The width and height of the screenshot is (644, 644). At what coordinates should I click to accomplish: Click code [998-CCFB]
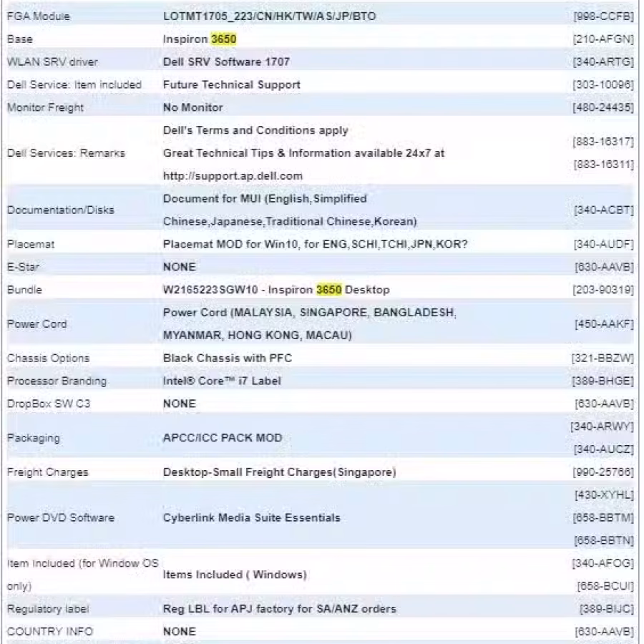(603, 16)
